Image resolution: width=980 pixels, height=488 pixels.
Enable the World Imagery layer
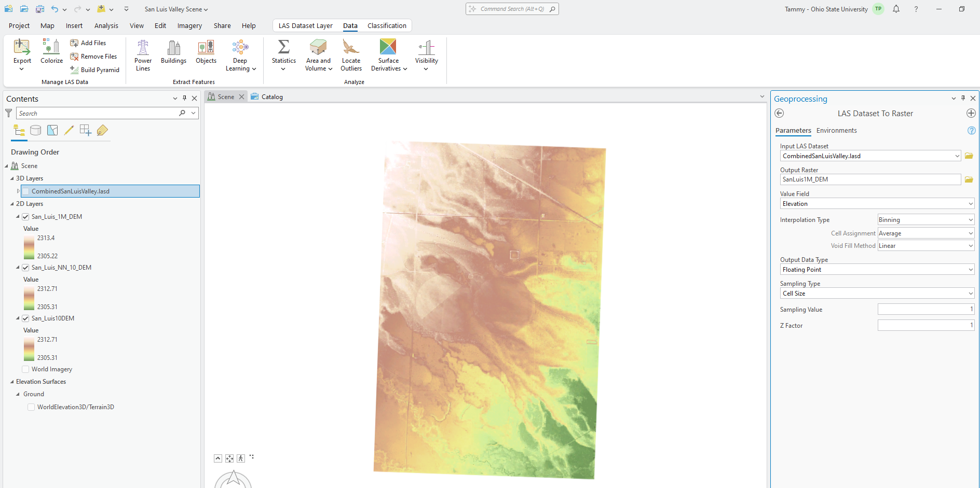pyautogui.click(x=25, y=369)
